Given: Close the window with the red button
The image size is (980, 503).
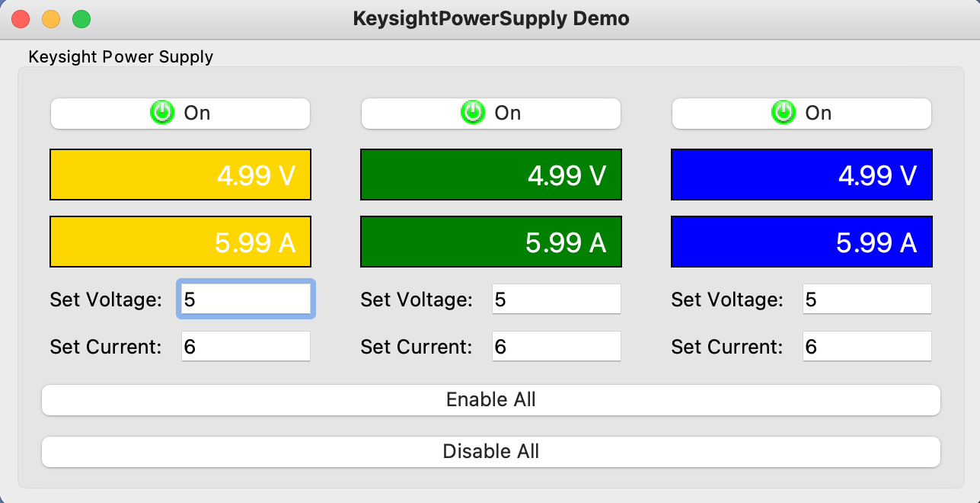Looking at the screenshot, I should click(21, 19).
